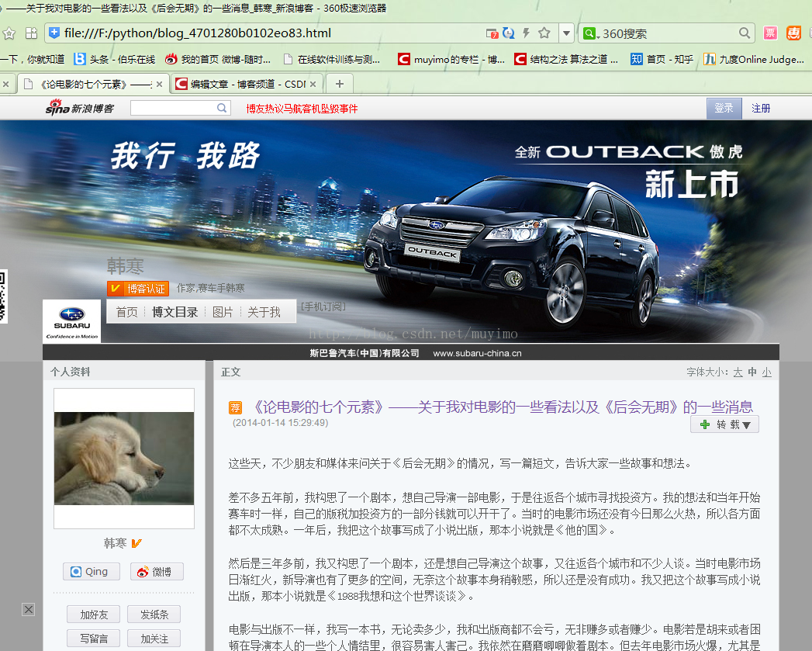
Task: Bookmark page with address bar star icon
Action: pos(544,33)
